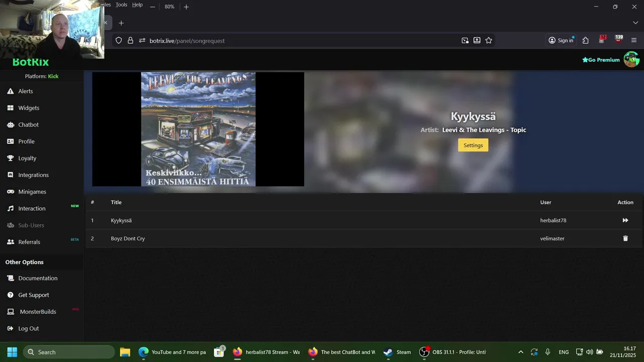The width and height of the screenshot is (644, 362).
Task: Click the extension icon with 12 badge
Action: (602, 40)
